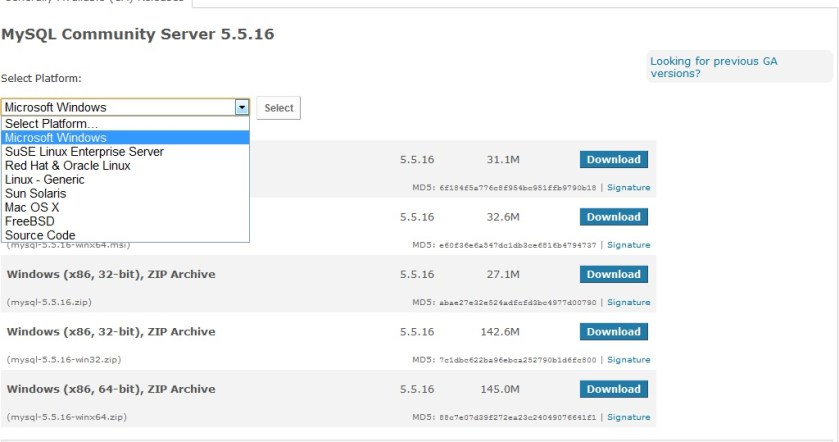This screenshot has height=442, width=839.
Task: Open the platform dropdown arrow
Action: coord(241,107)
